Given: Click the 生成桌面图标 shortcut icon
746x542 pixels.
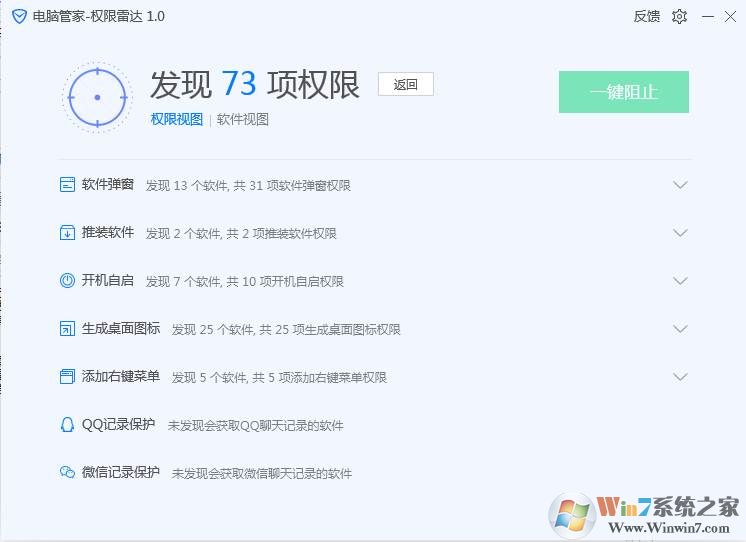Looking at the screenshot, I should click(x=67, y=328).
